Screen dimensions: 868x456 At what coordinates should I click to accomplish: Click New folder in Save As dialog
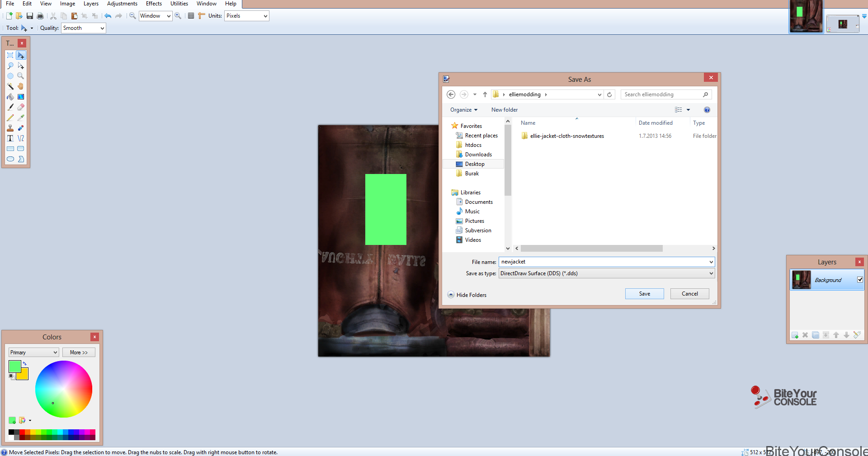pos(505,110)
